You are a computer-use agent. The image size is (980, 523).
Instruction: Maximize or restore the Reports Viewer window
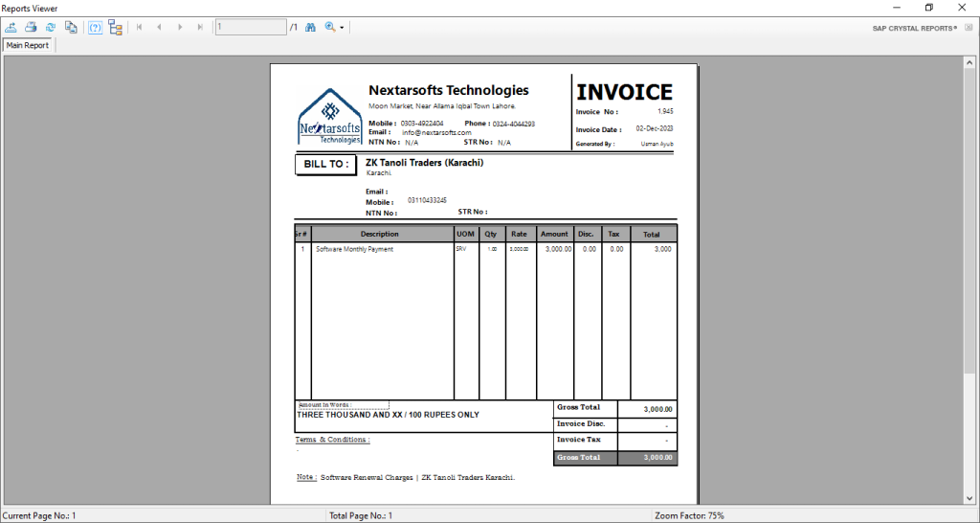tap(929, 8)
